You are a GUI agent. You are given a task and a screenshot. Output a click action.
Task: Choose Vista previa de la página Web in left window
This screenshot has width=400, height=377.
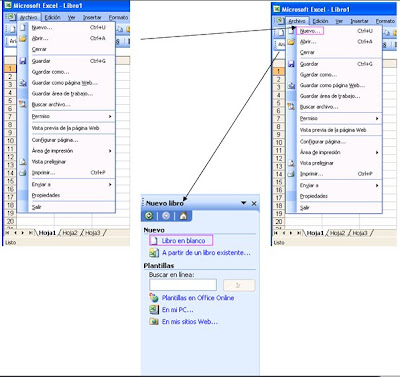[x=65, y=128]
